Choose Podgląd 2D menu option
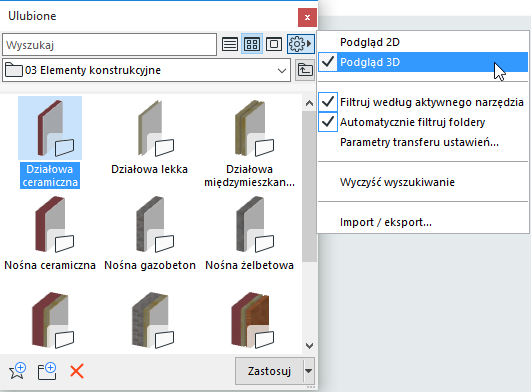The height and width of the screenshot is (392, 531). 423,42
